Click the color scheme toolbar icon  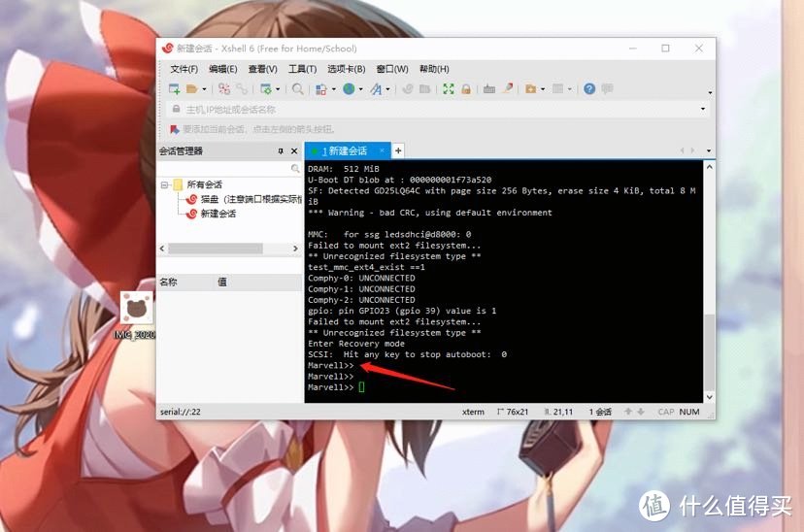pyautogui.click(x=321, y=89)
